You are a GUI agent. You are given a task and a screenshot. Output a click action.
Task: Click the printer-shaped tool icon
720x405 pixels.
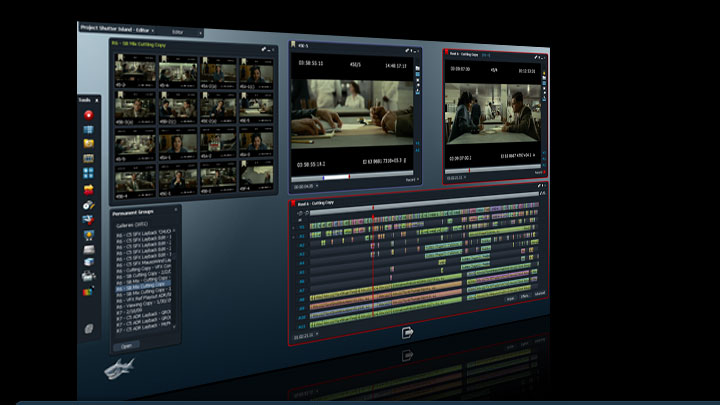[x=89, y=276]
